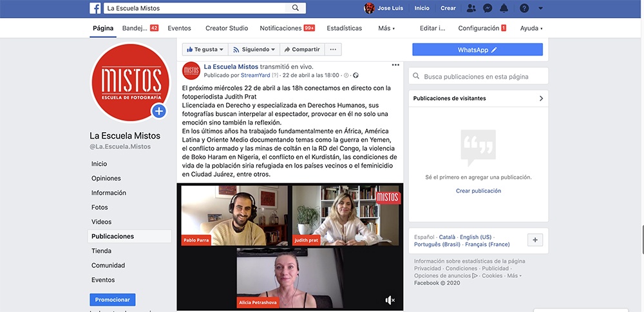Open the StreamYard link
The image size is (644, 312).
point(256,75)
